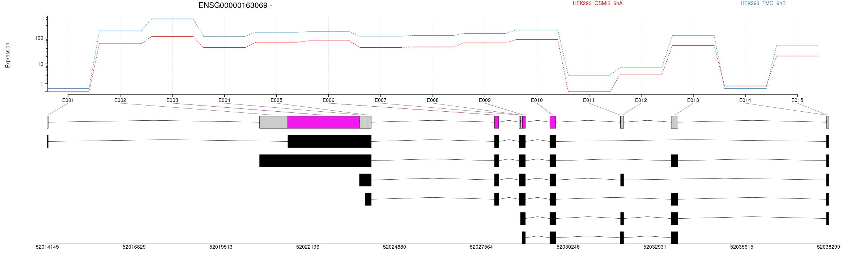Click the exon label E008
The image size is (868, 253).
(x=433, y=100)
